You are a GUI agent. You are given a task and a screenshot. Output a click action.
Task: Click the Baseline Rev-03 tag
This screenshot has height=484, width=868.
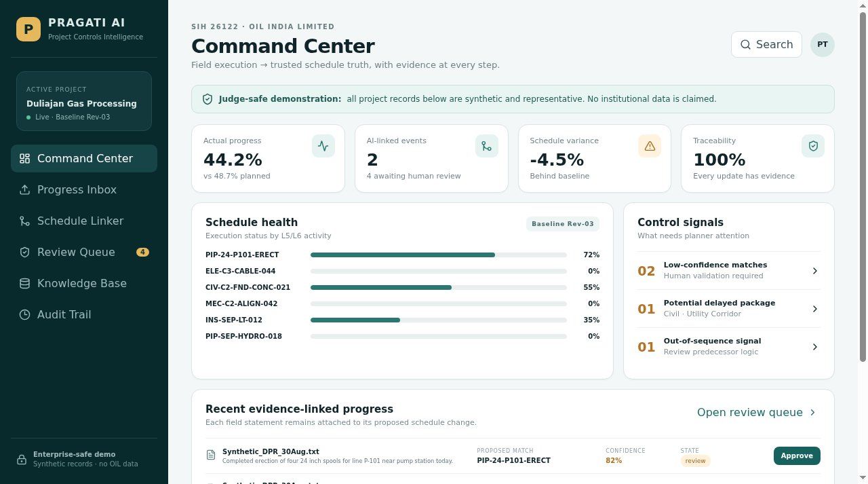pos(563,224)
